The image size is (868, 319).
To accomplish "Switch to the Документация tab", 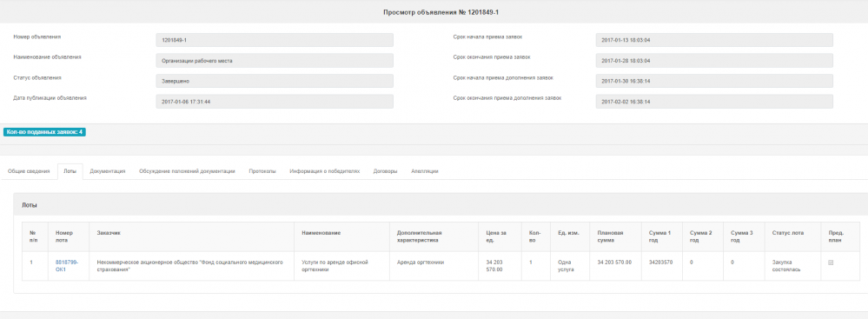I will click(x=108, y=172).
